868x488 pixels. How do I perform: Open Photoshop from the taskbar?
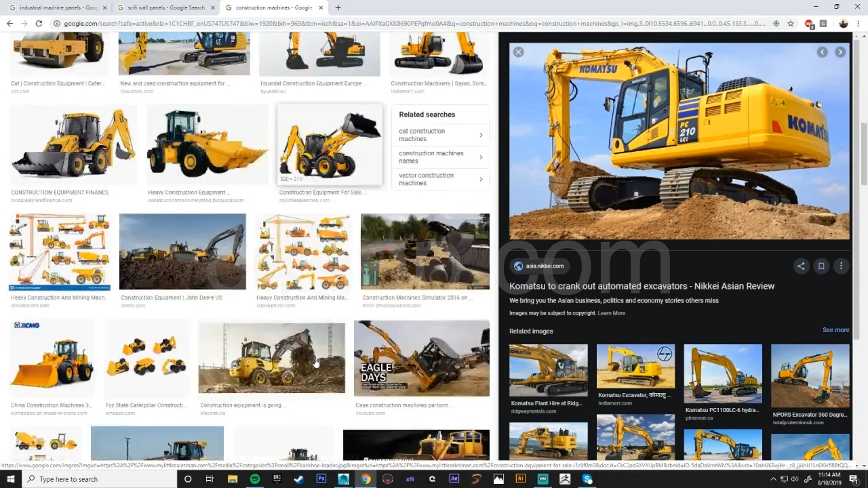(321, 479)
